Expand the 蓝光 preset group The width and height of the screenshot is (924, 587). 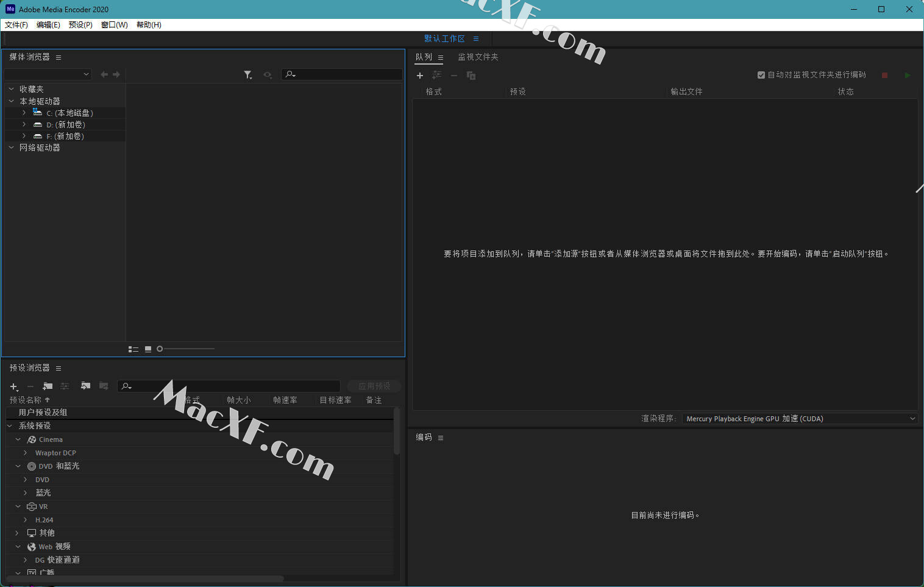25,493
